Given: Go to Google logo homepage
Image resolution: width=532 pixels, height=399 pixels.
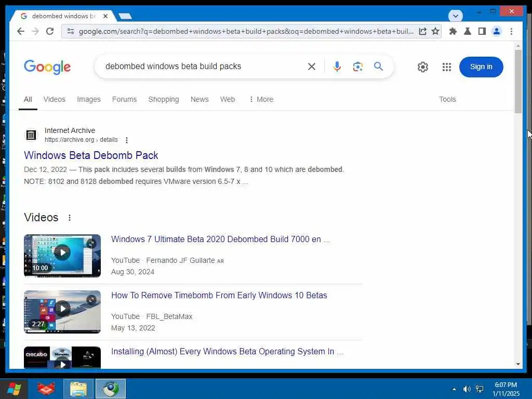Looking at the screenshot, I should [x=47, y=67].
